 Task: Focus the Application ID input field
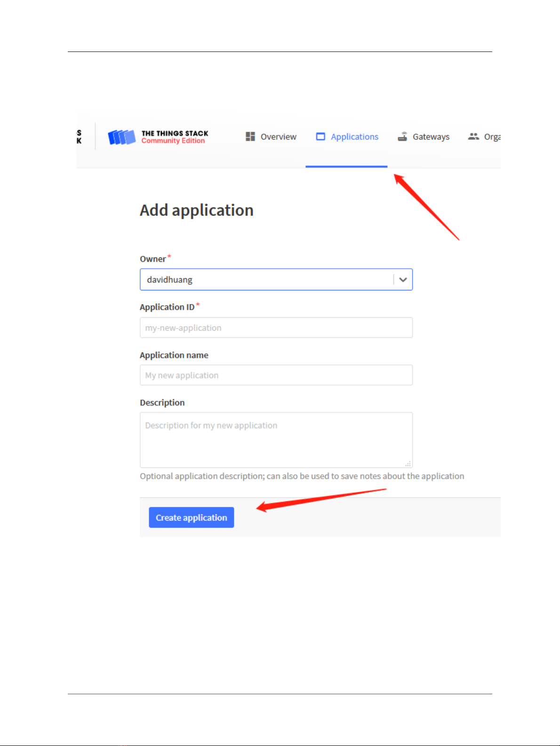pyautogui.click(x=276, y=328)
